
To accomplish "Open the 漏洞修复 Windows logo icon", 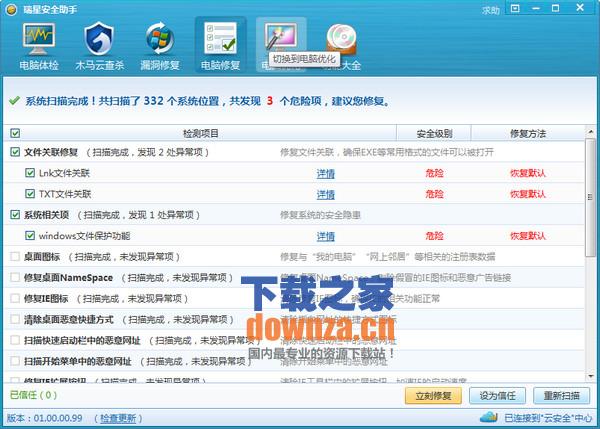I will click(x=160, y=39).
